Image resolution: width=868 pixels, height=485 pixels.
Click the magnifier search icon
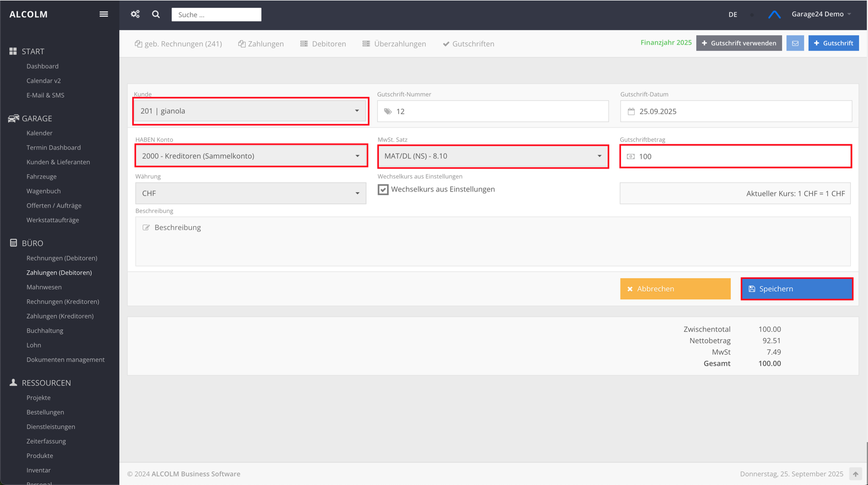156,15
